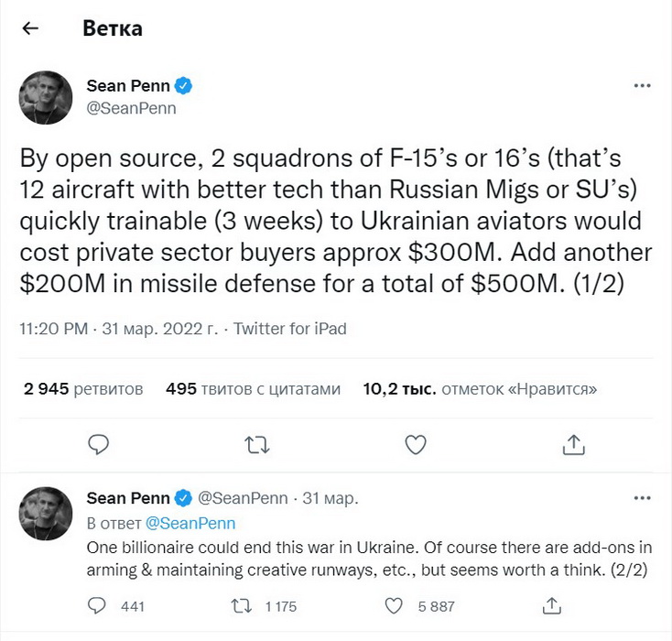Like the reply with 5 887 likes

pyautogui.click(x=392, y=605)
